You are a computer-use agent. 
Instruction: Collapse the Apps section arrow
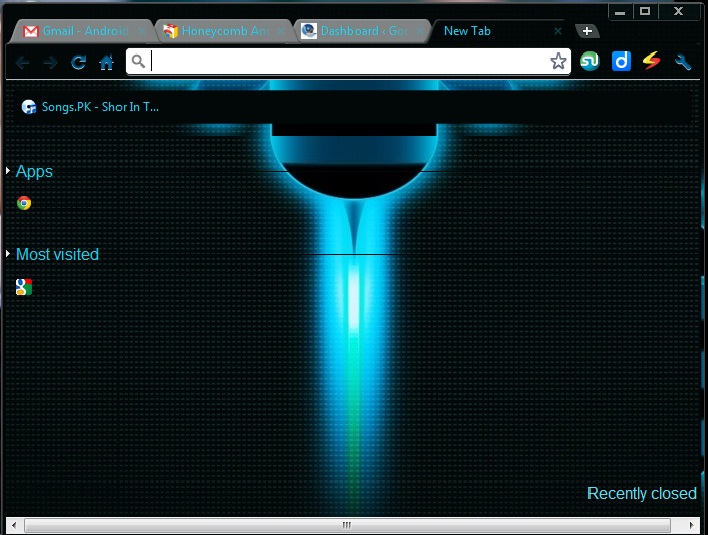click(8, 171)
